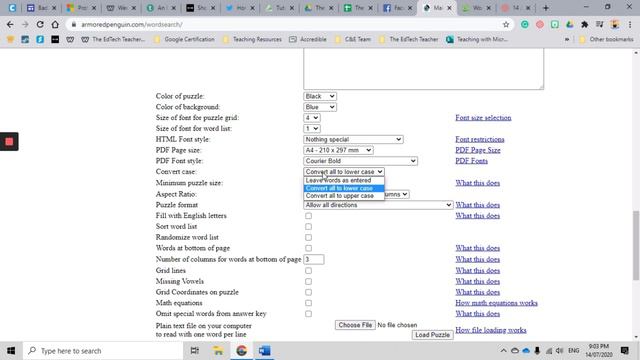Go back to the previous page

click(x=10, y=24)
